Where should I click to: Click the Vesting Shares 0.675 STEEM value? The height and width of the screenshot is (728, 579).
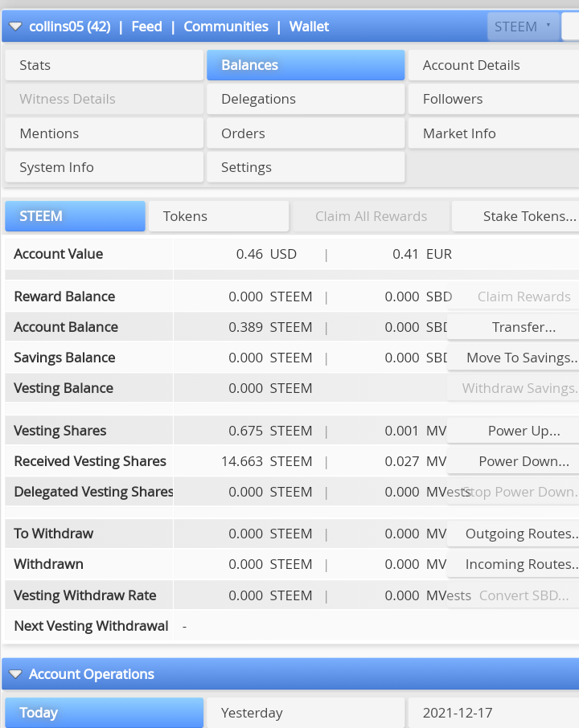click(x=270, y=431)
